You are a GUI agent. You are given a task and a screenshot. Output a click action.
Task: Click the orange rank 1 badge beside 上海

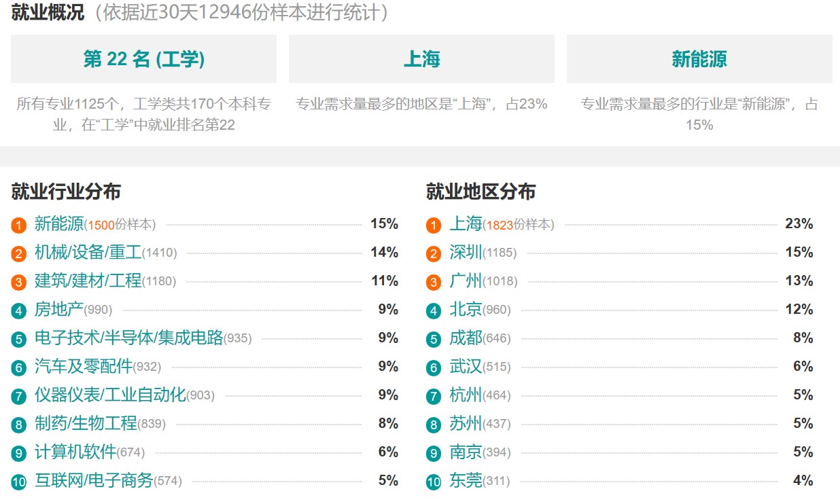coord(434,225)
